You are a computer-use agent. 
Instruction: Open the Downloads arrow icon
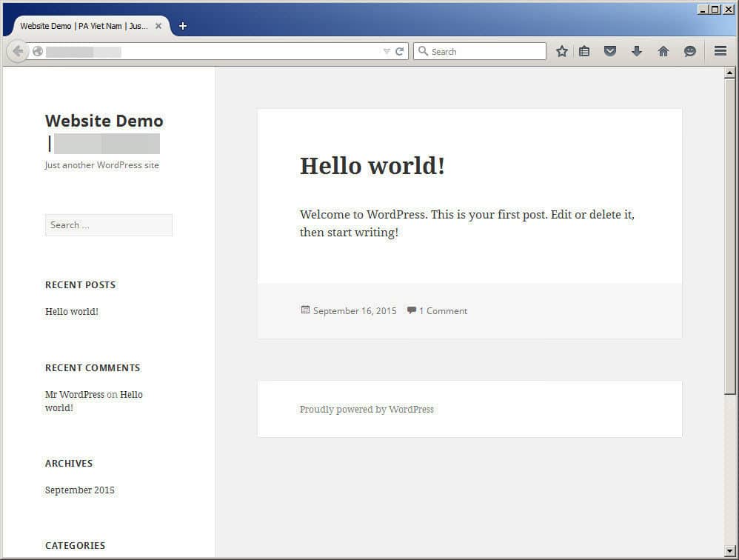coord(637,51)
